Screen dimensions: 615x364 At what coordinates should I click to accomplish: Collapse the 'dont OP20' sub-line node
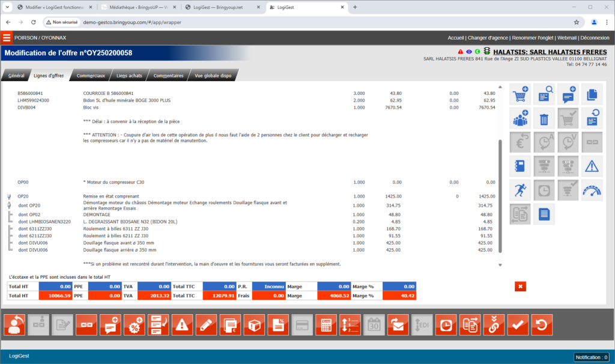click(9, 205)
